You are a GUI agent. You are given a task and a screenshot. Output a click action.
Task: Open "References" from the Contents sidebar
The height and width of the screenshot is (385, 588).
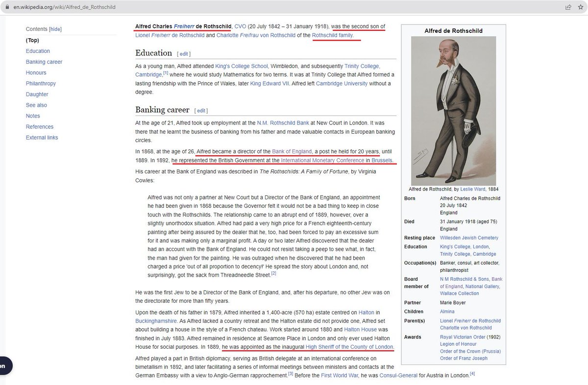pos(39,126)
